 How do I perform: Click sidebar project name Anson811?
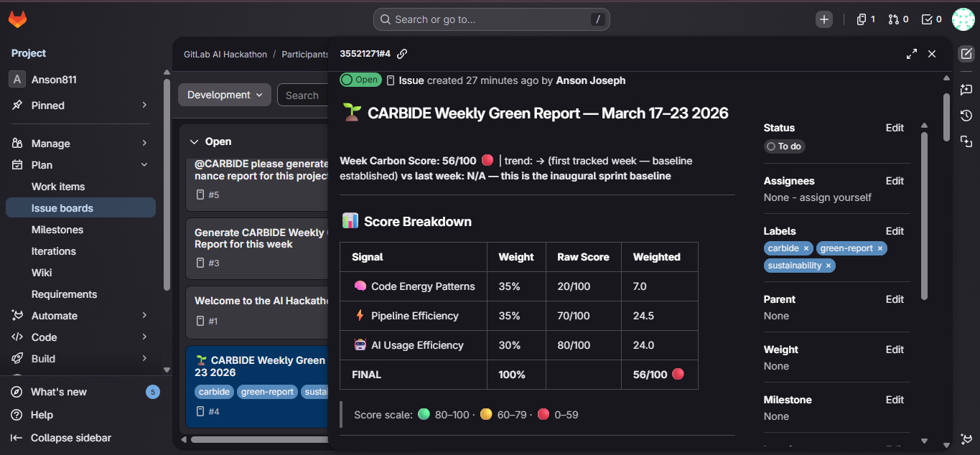click(x=54, y=80)
